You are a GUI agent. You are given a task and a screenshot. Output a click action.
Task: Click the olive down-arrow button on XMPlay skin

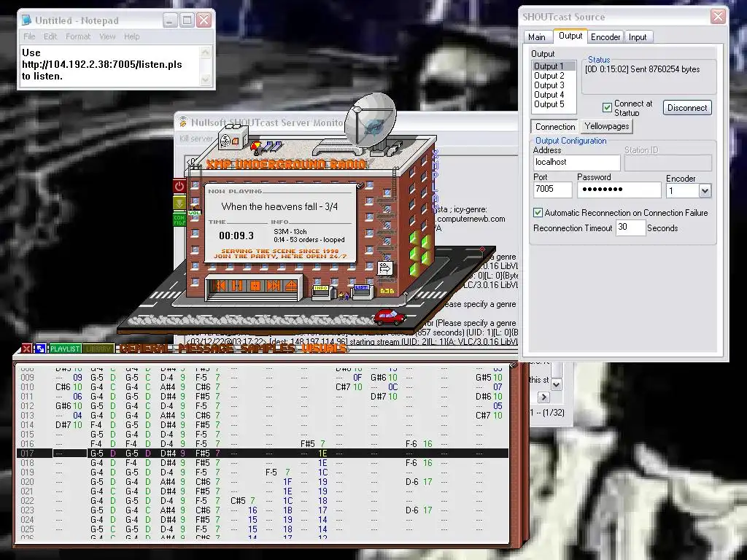tap(179, 203)
